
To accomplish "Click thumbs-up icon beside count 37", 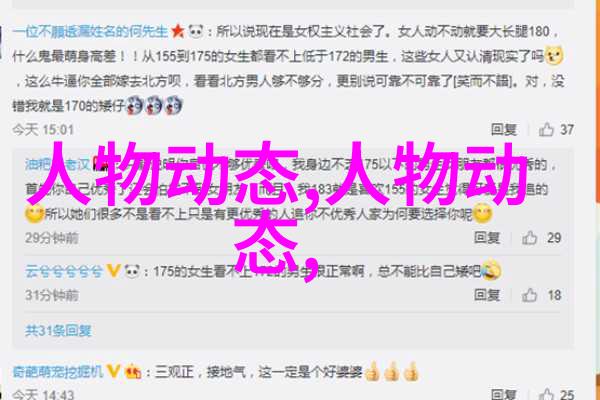I will [546, 130].
